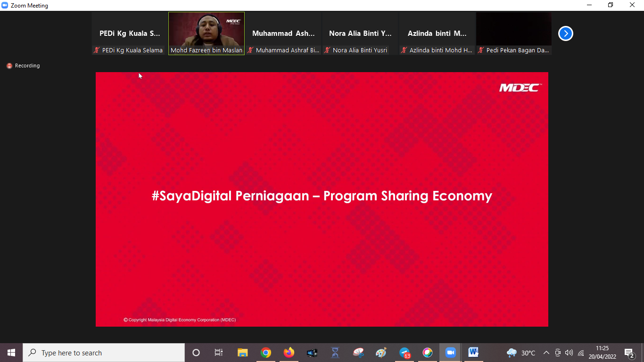Open the hourglass app on taskbar
Screen dimensions: 644x362
[335, 353]
